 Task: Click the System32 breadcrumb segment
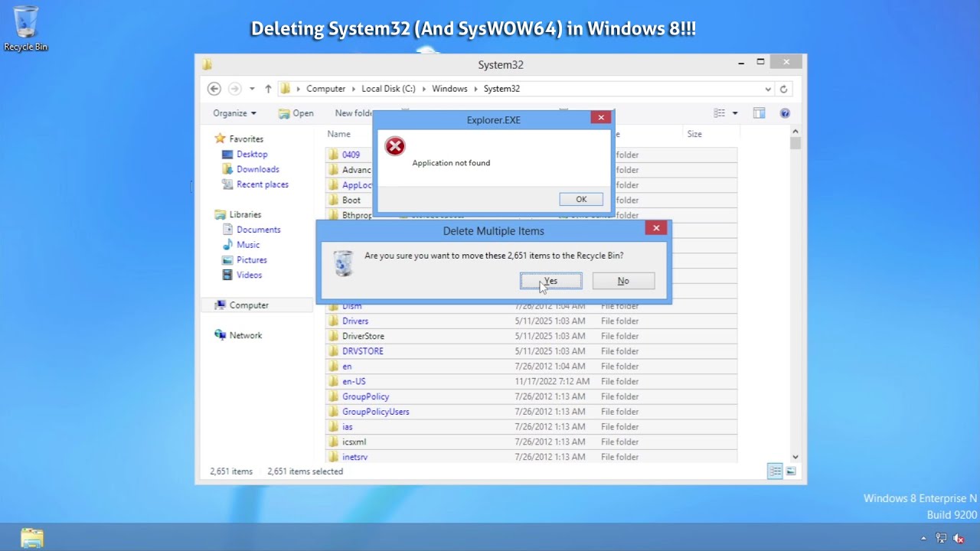pos(501,89)
